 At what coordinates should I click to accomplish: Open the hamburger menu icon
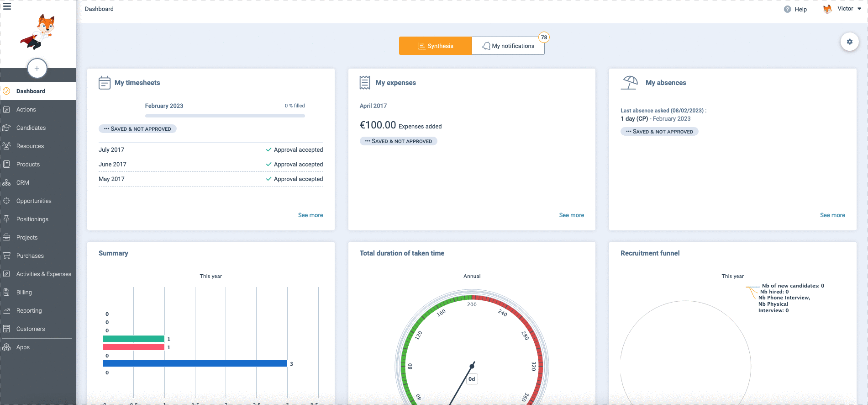(x=7, y=6)
